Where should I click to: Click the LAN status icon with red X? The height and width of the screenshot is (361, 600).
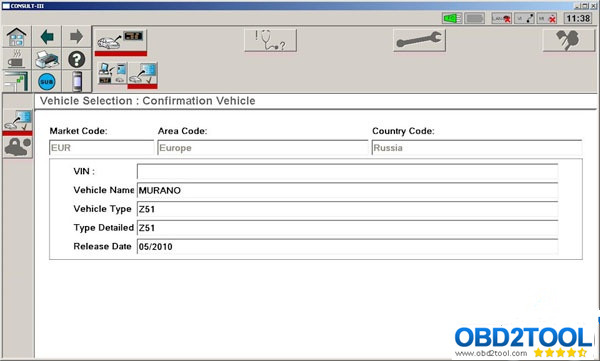(501, 18)
